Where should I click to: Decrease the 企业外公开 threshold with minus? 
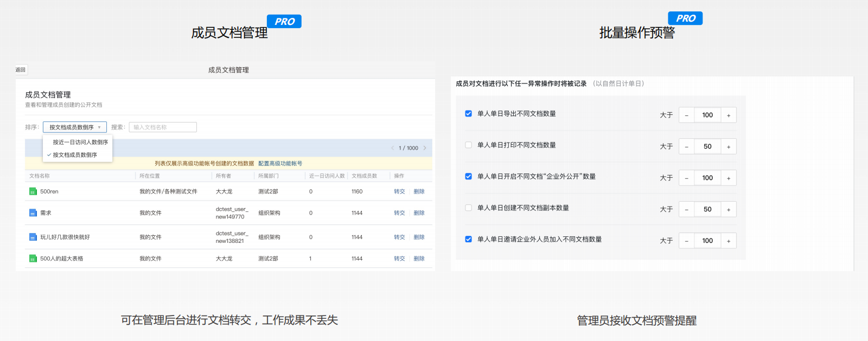tap(686, 178)
